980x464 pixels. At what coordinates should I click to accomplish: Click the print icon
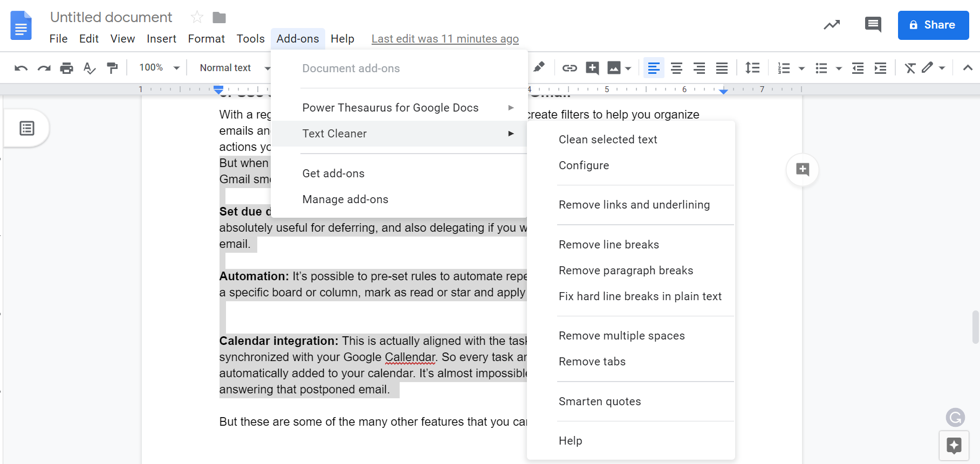click(67, 68)
